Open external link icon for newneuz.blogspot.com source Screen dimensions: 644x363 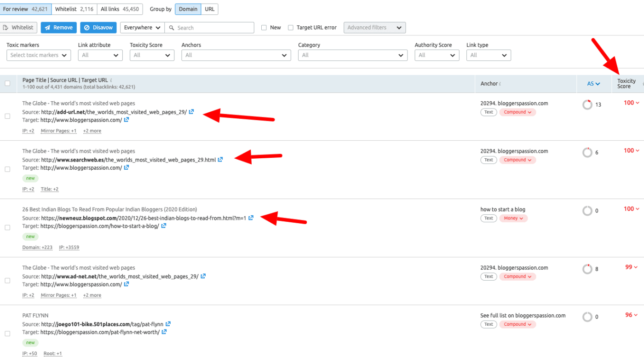coord(251,218)
